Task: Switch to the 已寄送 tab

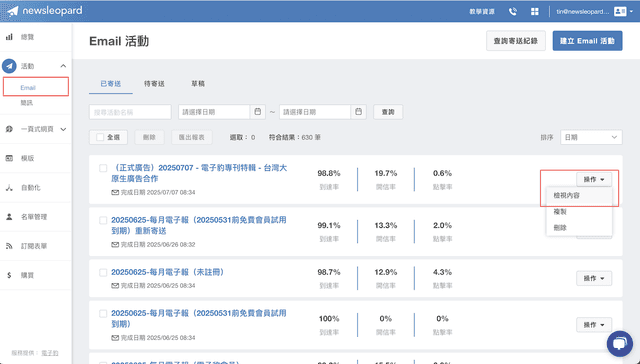Action: coord(111,84)
